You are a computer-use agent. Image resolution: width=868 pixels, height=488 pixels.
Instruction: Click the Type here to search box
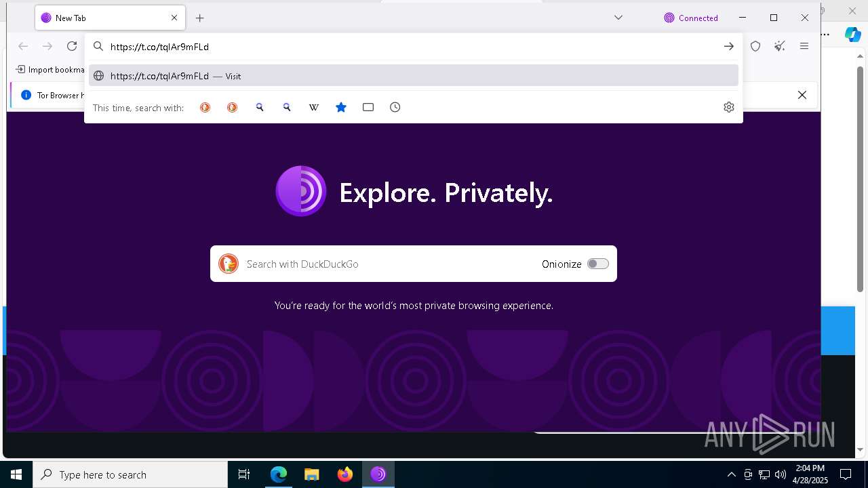point(130,474)
